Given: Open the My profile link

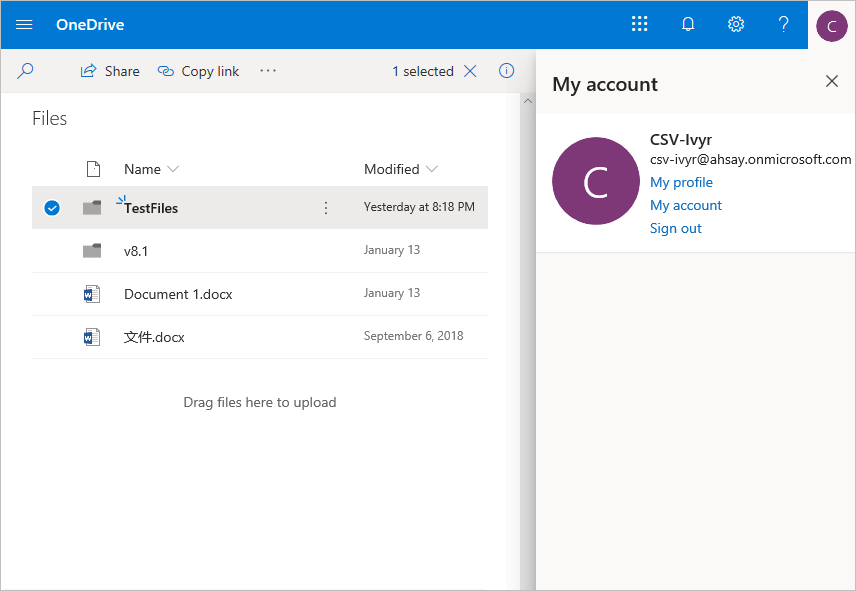Looking at the screenshot, I should pyautogui.click(x=681, y=182).
